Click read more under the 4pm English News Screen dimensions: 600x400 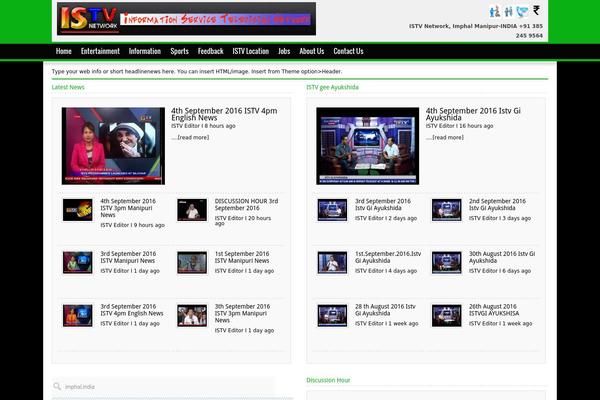click(x=191, y=137)
